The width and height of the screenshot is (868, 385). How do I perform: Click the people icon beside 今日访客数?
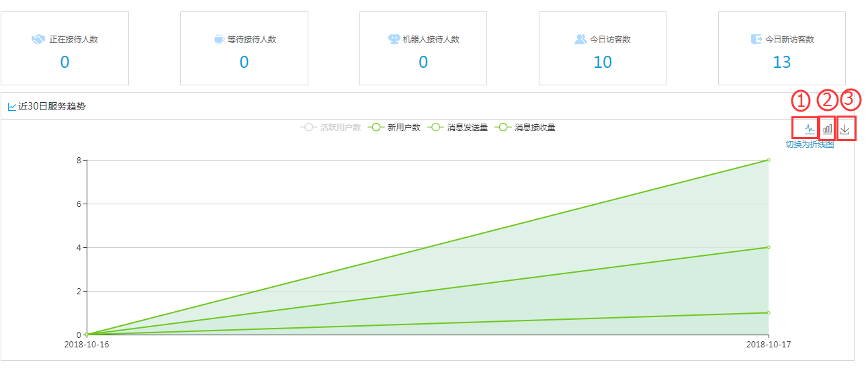coord(580,40)
